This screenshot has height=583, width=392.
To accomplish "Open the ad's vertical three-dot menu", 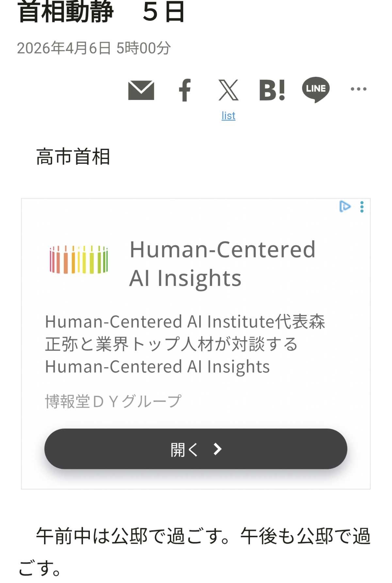I will click(x=362, y=207).
